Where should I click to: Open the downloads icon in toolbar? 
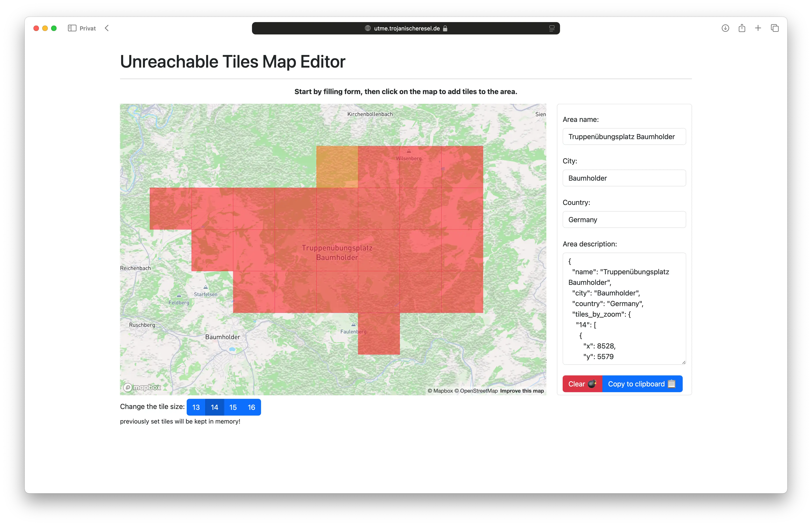pyautogui.click(x=725, y=28)
